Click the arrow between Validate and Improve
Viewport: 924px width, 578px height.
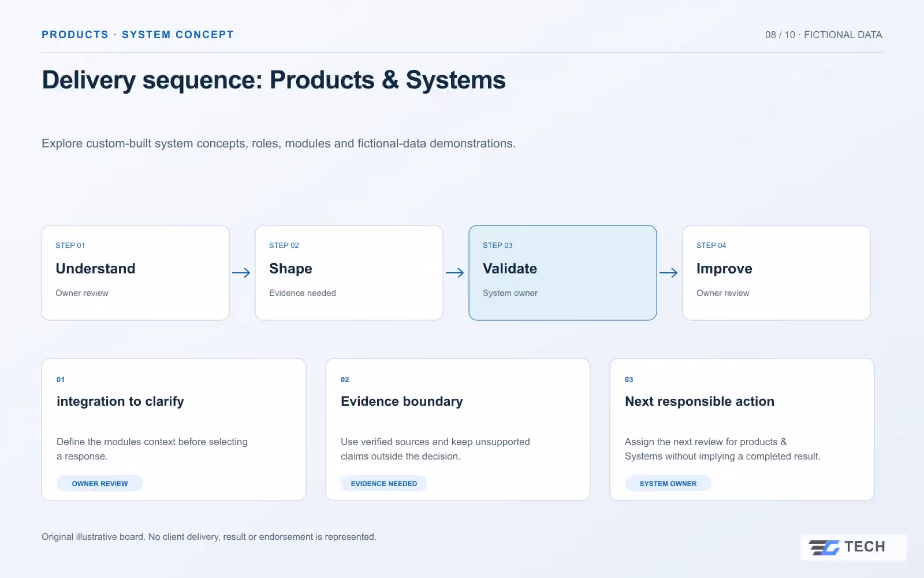click(669, 273)
